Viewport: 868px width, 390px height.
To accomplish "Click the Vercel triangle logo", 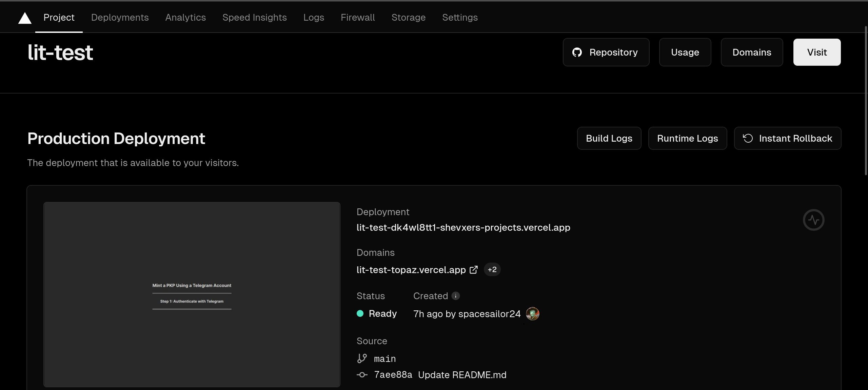I will (x=25, y=18).
